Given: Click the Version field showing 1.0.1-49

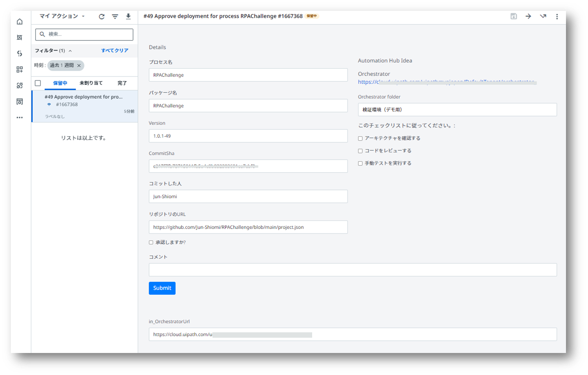Looking at the screenshot, I should coord(248,136).
